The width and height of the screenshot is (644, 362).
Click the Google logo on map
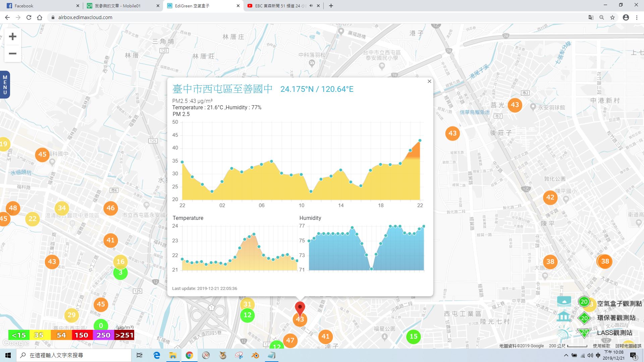[x=15, y=343]
